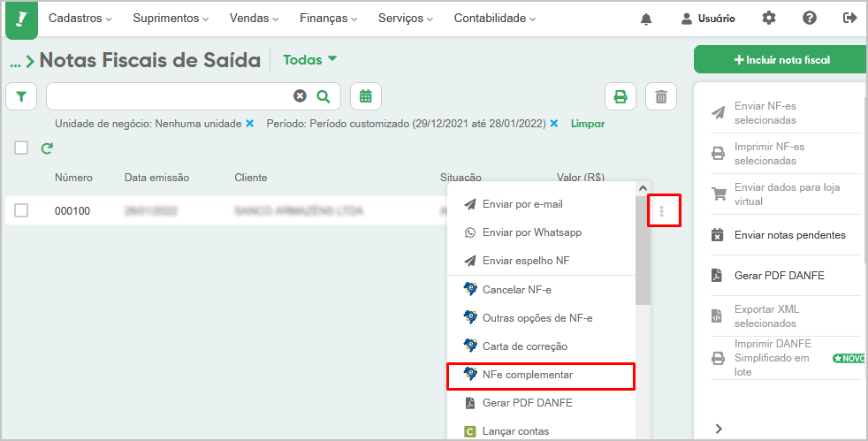Open the Finanças menu
868x441 pixels.
(328, 19)
